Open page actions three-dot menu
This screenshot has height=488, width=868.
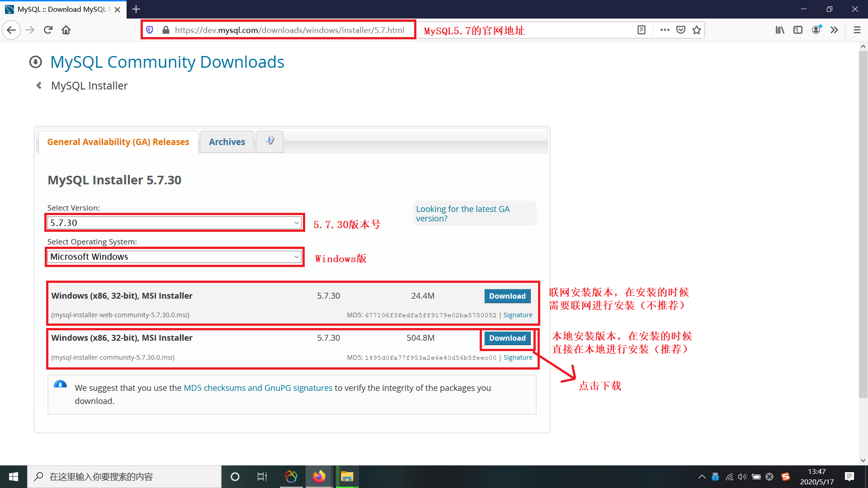click(x=665, y=30)
